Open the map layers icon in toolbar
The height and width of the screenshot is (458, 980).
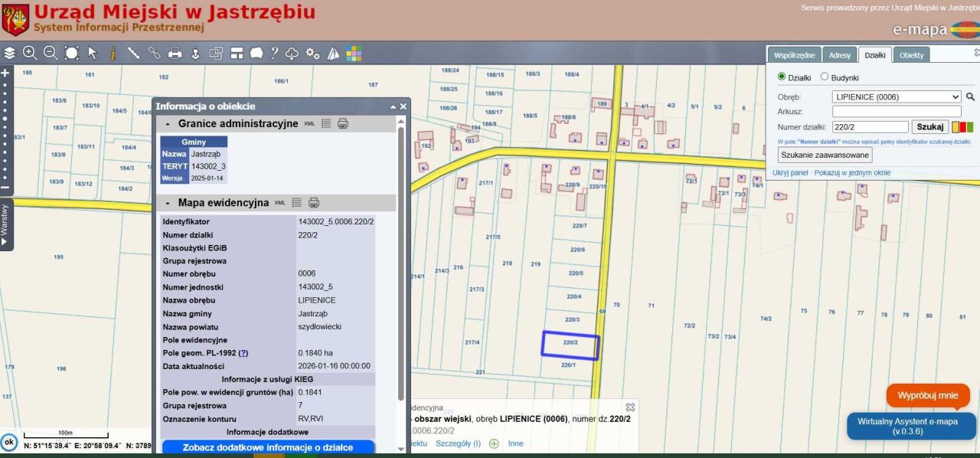(11, 54)
